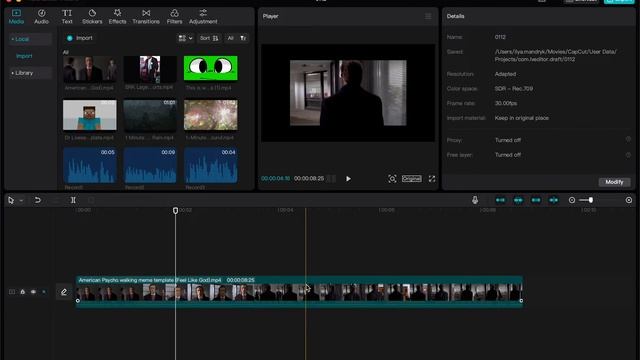Open the Media tab
Screen dimensions: 640x360
(16, 17)
